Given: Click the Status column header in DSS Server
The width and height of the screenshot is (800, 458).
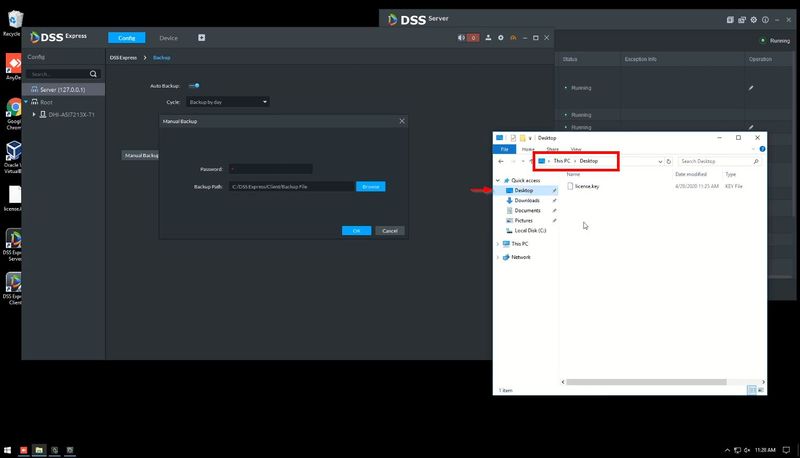Looking at the screenshot, I should 570,59.
